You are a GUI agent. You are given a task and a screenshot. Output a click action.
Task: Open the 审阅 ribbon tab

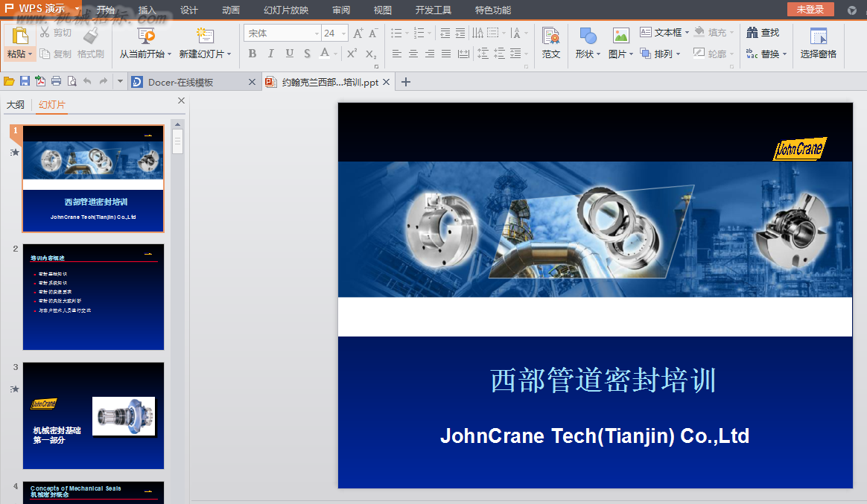click(x=341, y=10)
